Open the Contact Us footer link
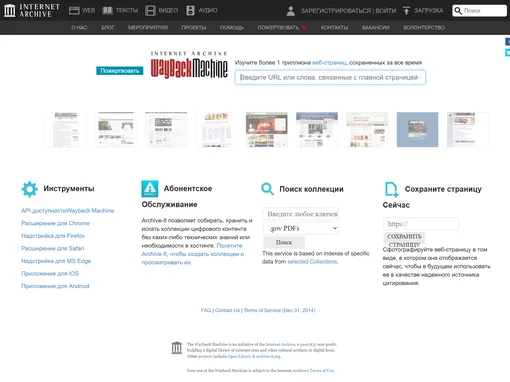510x382 pixels. 227,310
